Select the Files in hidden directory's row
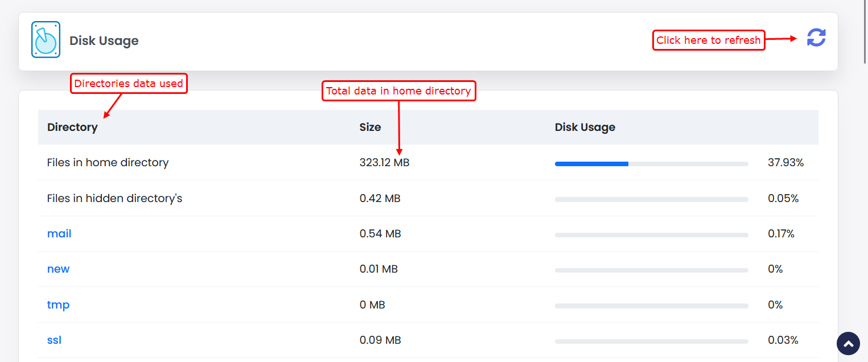868x362 pixels. click(x=114, y=199)
